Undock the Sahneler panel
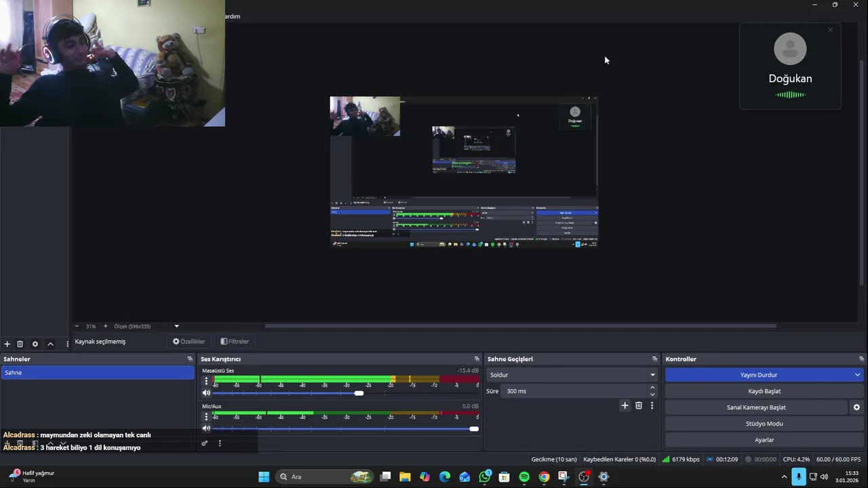The image size is (868, 488). pyautogui.click(x=190, y=359)
